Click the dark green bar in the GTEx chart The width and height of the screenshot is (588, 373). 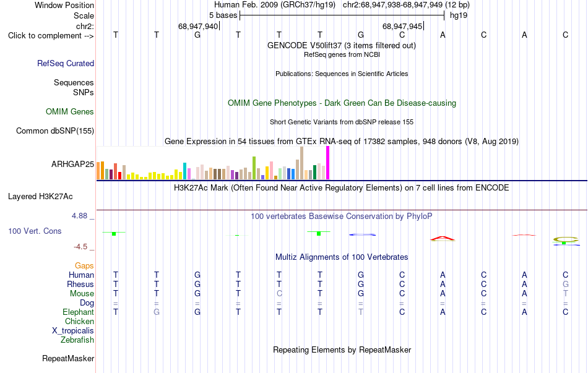(x=314, y=173)
